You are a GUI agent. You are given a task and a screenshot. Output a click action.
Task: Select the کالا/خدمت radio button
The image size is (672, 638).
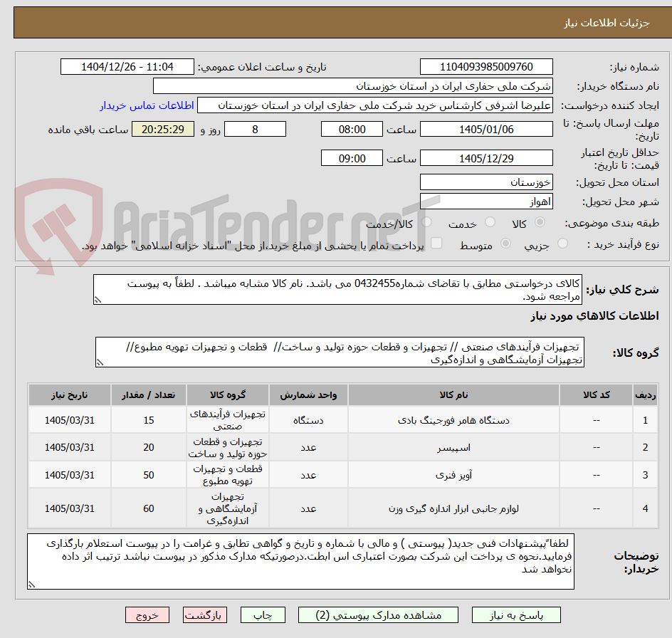click(426, 222)
